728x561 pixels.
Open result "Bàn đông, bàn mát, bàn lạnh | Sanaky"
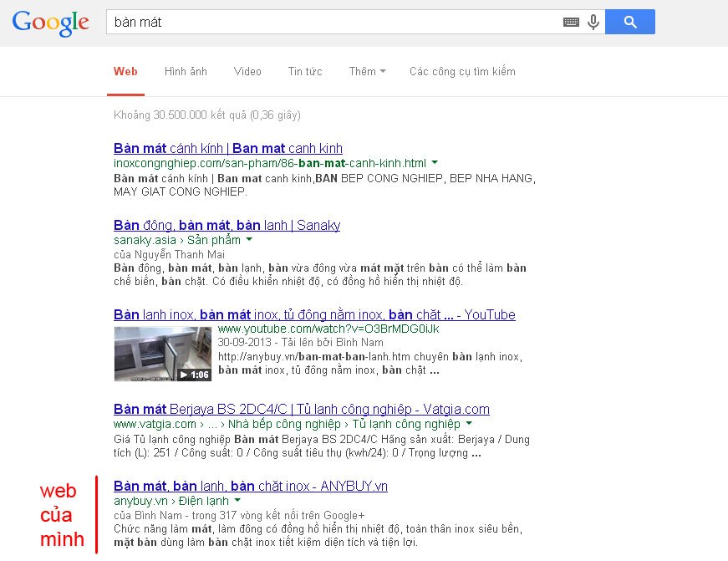227,225
